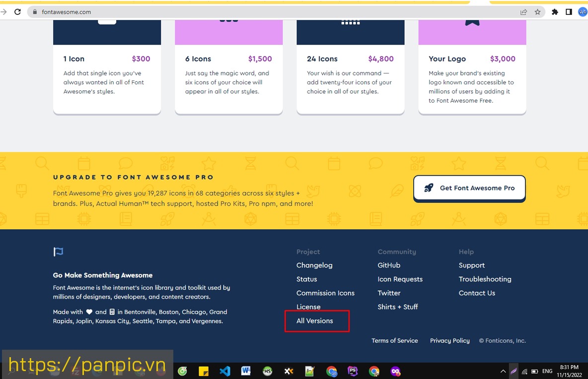
Task: Open PhpStorm from the taskbar
Action: 353,371
